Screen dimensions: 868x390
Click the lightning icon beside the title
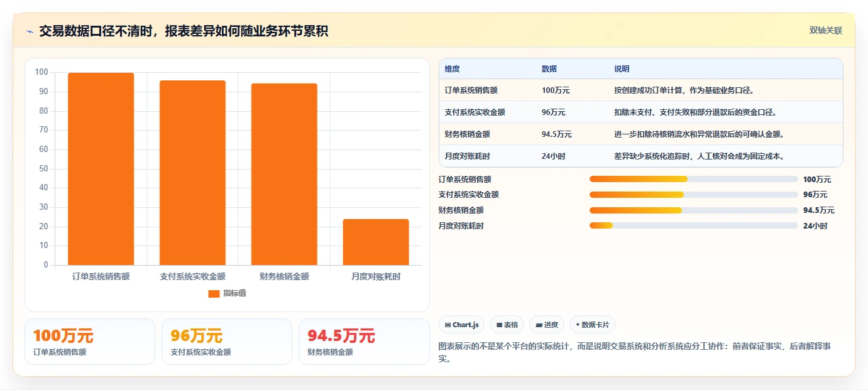click(x=30, y=31)
